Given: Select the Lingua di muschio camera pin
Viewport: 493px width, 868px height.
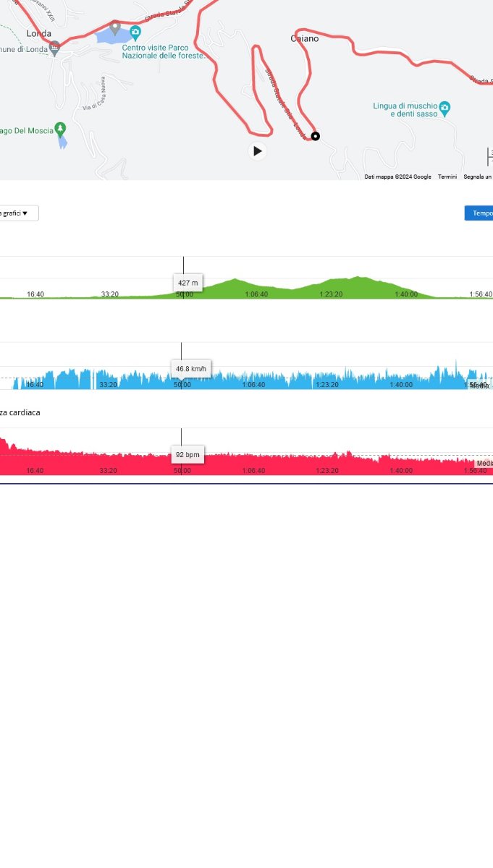Looking at the screenshot, I should pyautogui.click(x=444, y=106).
